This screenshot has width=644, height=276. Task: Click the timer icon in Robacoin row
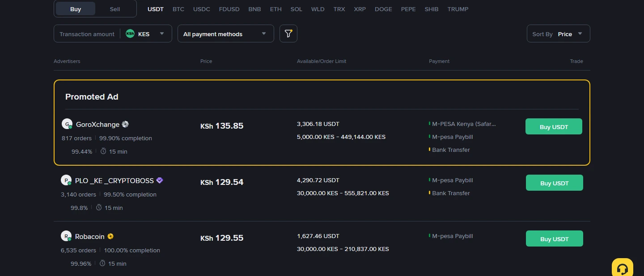[x=102, y=263]
